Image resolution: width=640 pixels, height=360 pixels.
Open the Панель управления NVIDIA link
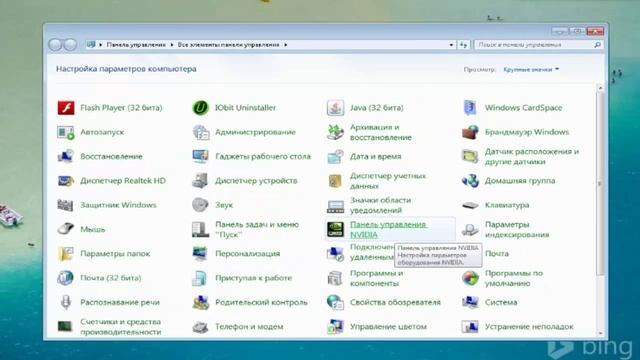point(388,229)
